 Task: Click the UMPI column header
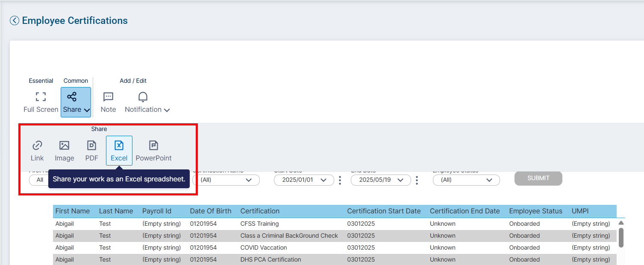point(580,211)
